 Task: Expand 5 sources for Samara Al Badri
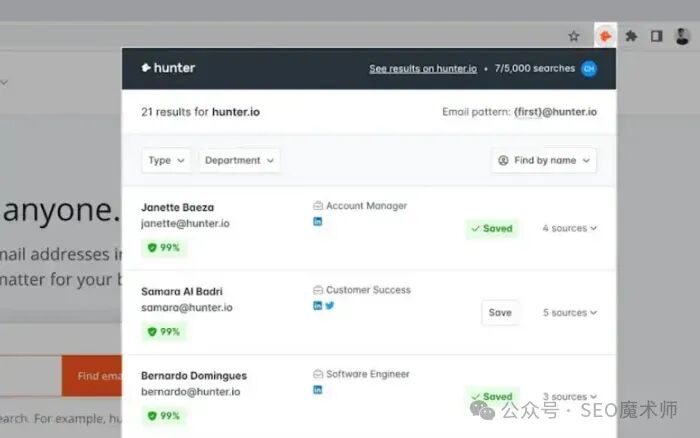570,313
